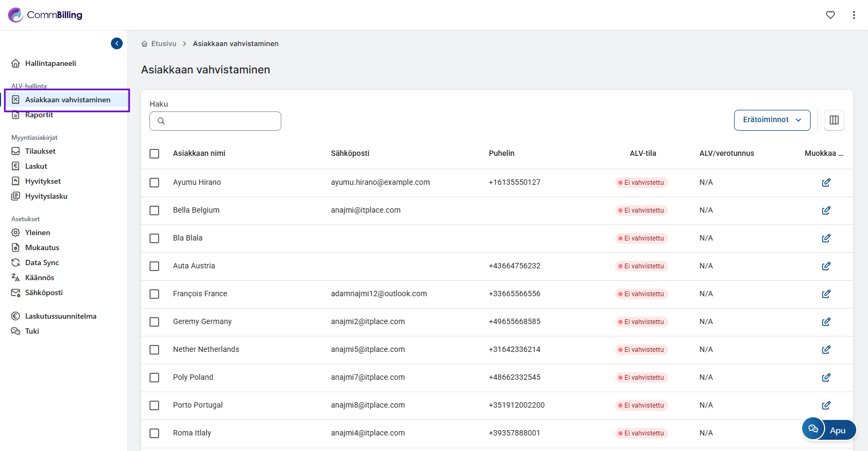The width and height of the screenshot is (868, 451).
Task: Tick the checkbox for Nether Netherlands
Action: pos(154,350)
